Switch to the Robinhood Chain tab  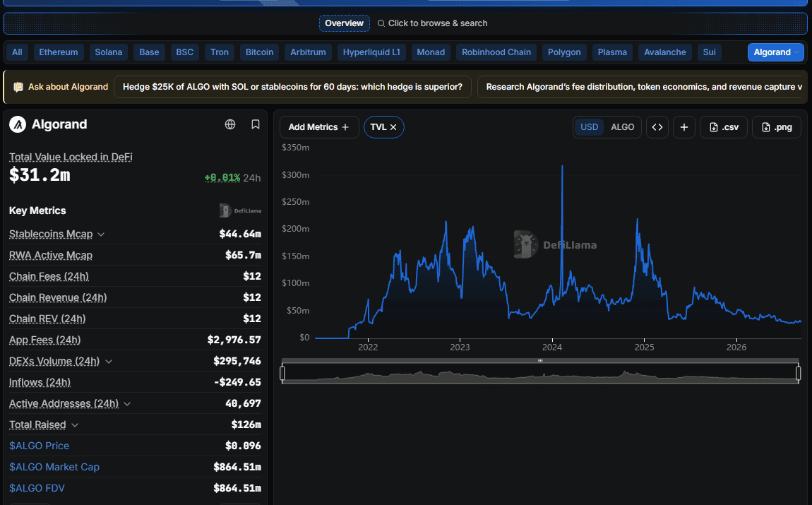point(496,52)
